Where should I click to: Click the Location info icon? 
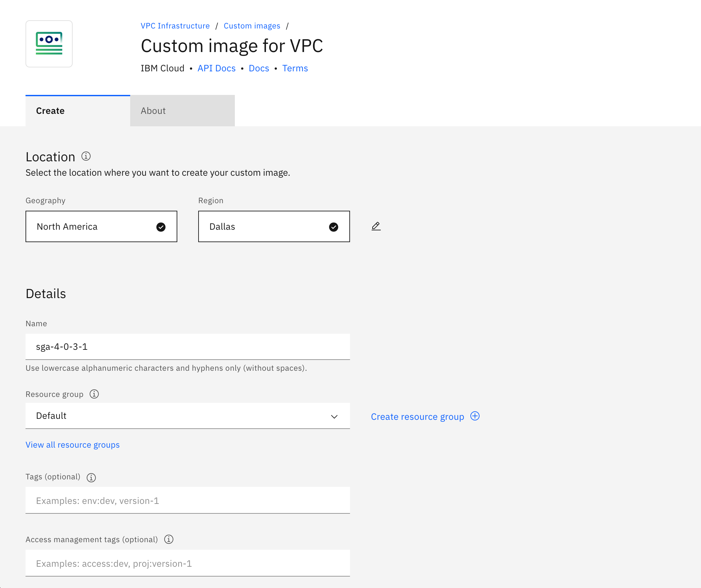coord(86,156)
